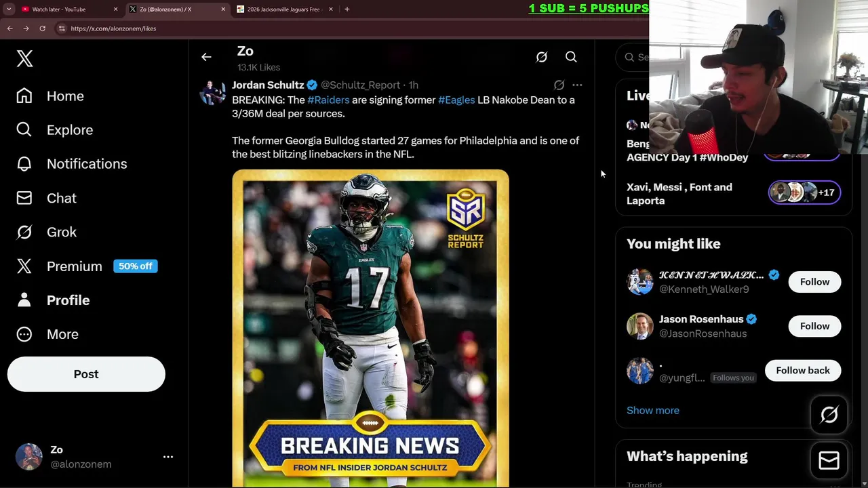This screenshot has width=868, height=488.
Task: Open browser tab search dropdown arrow
Action: 9,9
